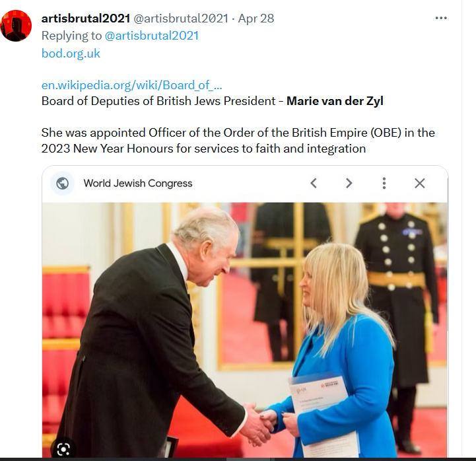Click the @artisbrutal2021 handle beside the name
The width and height of the screenshot is (476, 461).
[181, 18]
